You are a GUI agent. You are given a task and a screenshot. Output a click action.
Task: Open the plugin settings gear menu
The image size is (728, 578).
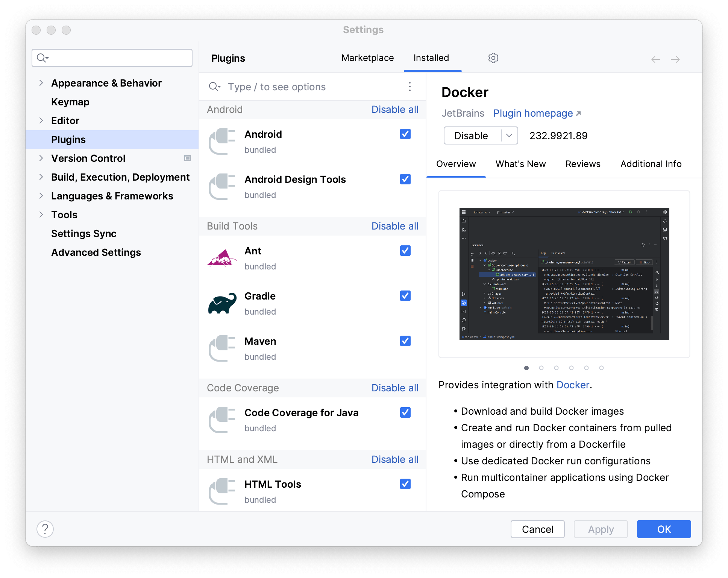[493, 58]
